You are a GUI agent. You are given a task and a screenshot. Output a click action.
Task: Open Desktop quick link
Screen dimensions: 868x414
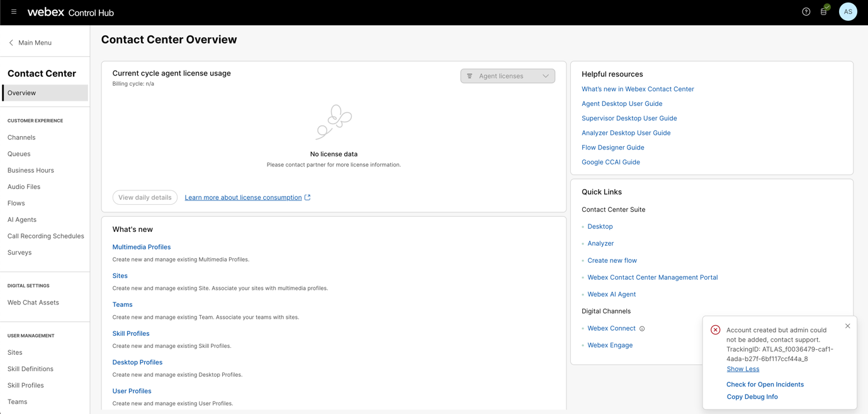pos(600,226)
